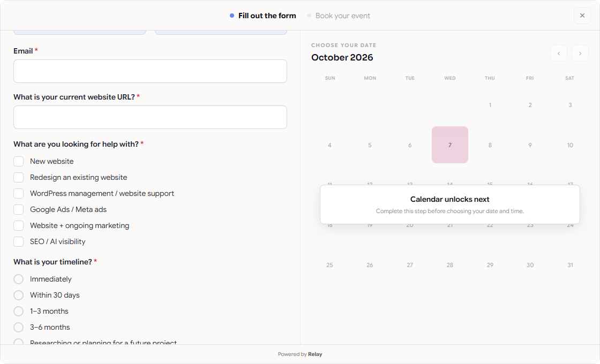Click the Calendar unlocks next notice
The image size is (600, 364).
[x=450, y=204]
